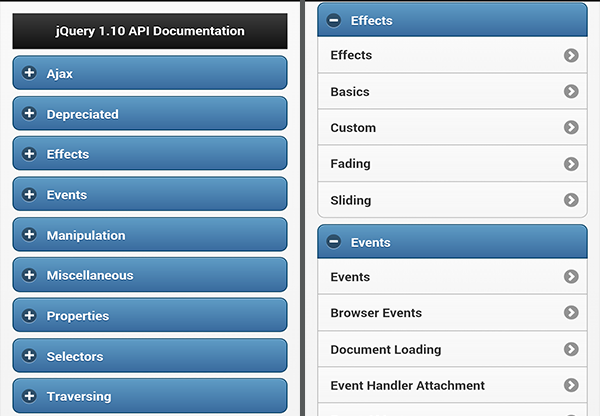Expand the Traversing section

coord(150,396)
